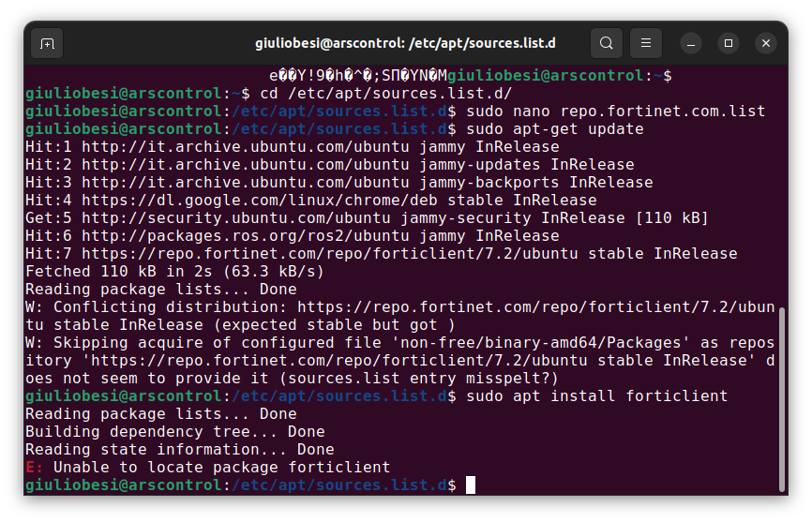Click the Hit:6 packages.ros.org line
812x522 pixels.
(x=292, y=236)
